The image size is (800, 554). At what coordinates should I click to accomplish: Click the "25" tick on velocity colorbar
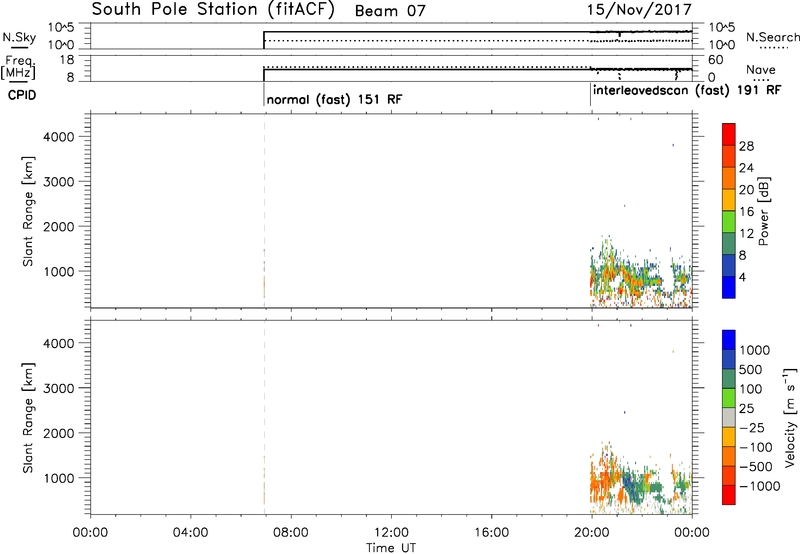(746, 409)
